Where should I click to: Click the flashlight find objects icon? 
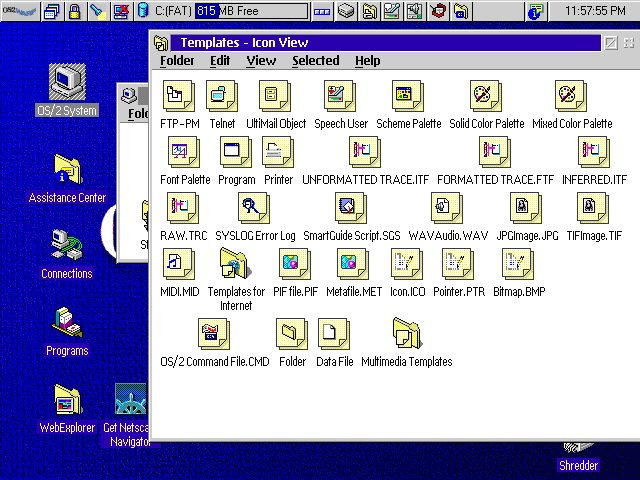pos(98,11)
